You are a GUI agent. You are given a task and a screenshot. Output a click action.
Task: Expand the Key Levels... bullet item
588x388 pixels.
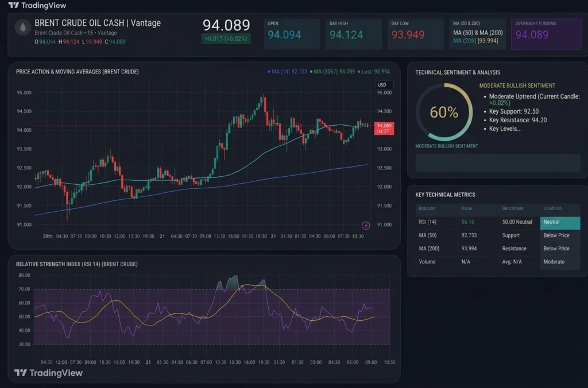click(505, 129)
